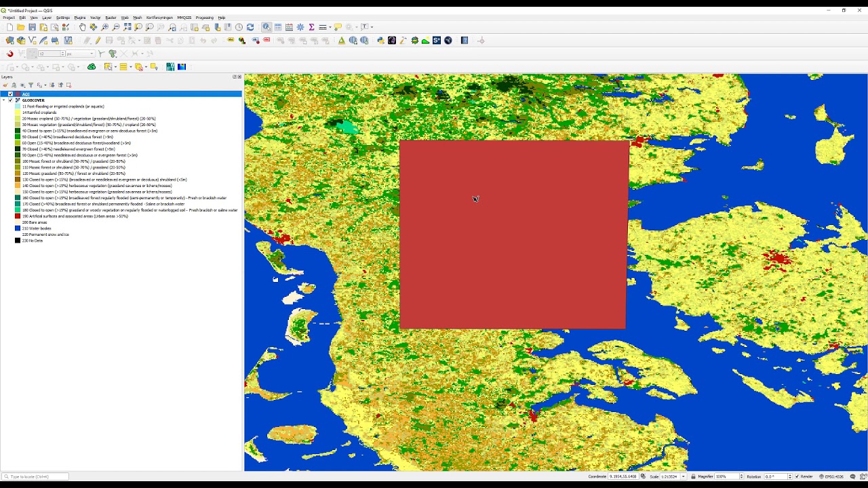Toggle the extents display icon beside coordinates

tap(643, 476)
